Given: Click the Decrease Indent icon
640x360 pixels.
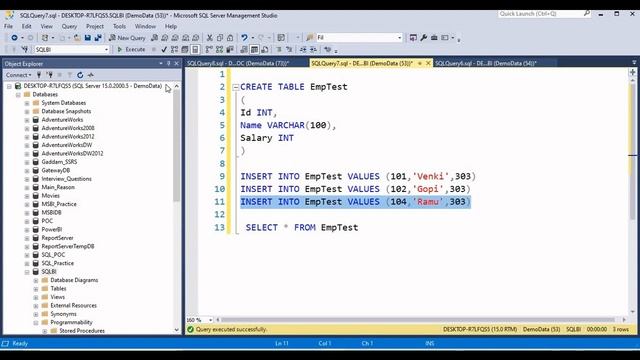Looking at the screenshot, I should 303,49.
